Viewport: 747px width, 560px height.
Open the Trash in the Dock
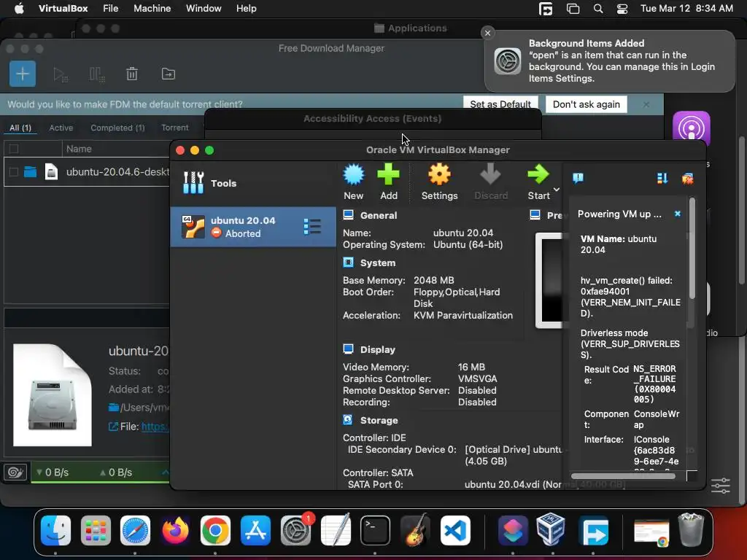[691, 529]
